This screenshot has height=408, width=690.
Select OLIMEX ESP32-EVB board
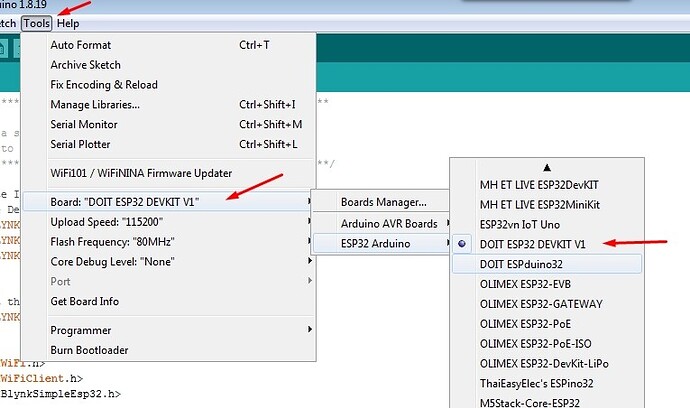(x=547, y=284)
